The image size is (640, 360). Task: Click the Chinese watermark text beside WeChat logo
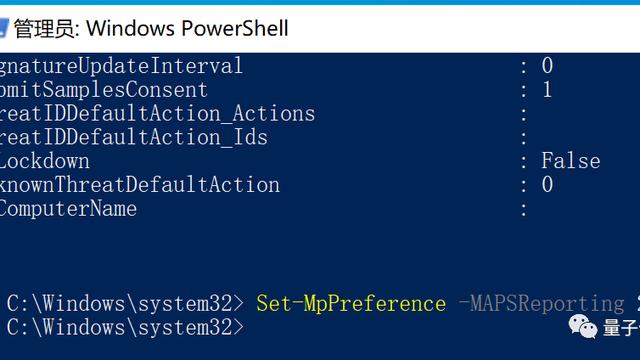point(621,328)
